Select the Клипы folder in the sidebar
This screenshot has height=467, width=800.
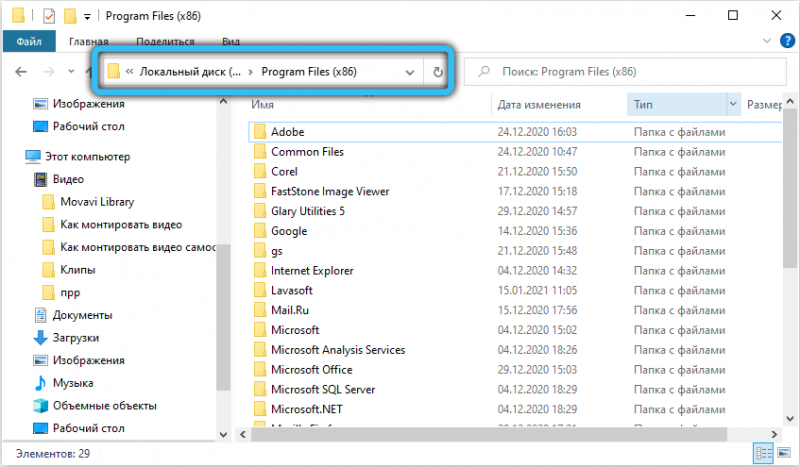coord(69,270)
